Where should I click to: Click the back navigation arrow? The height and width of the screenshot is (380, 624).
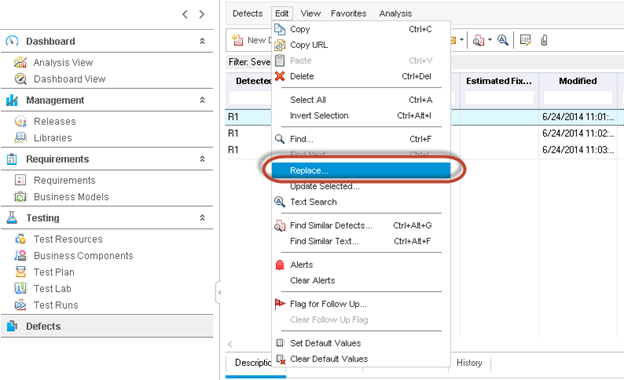[x=185, y=15]
